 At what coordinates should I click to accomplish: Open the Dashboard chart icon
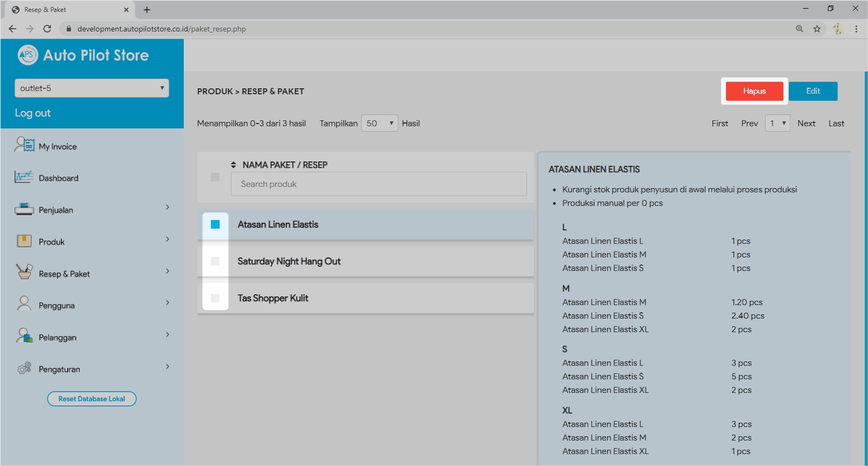click(24, 177)
